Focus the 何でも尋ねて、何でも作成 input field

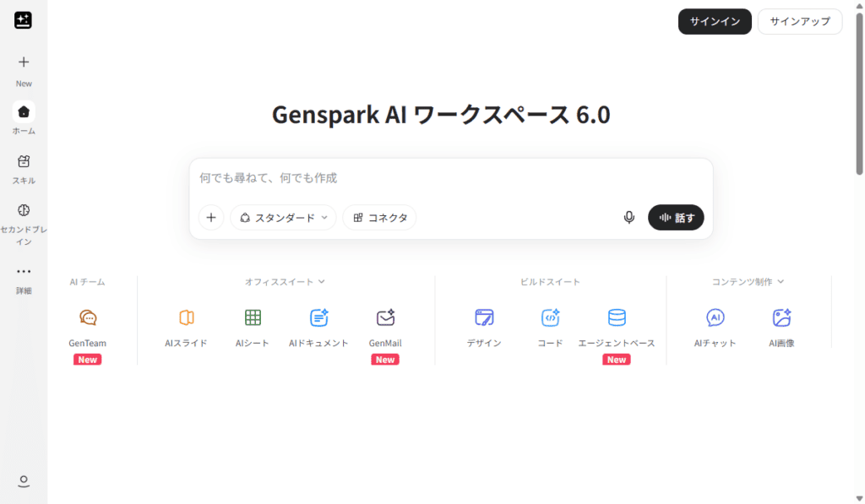(451, 178)
